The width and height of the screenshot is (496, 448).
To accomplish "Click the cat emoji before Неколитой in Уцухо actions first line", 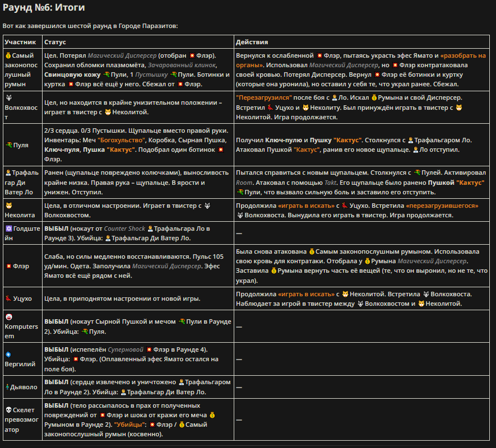I will click(x=345, y=295).
